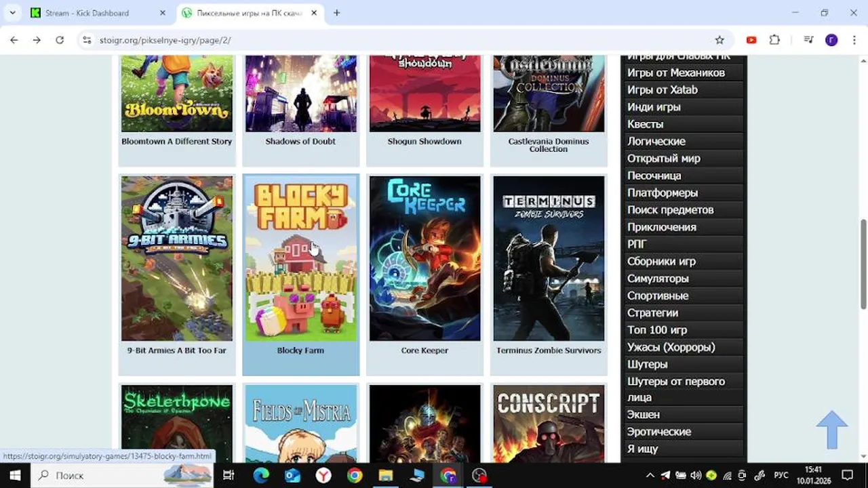Show hidden system tray icons
This screenshot has height=488, width=868.
(x=650, y=475)
